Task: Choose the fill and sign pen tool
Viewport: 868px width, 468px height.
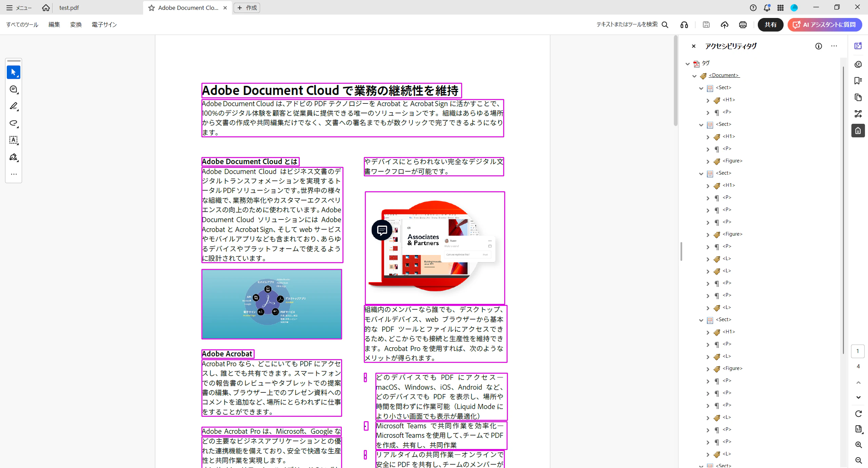Action: click(x=14, y=157)
